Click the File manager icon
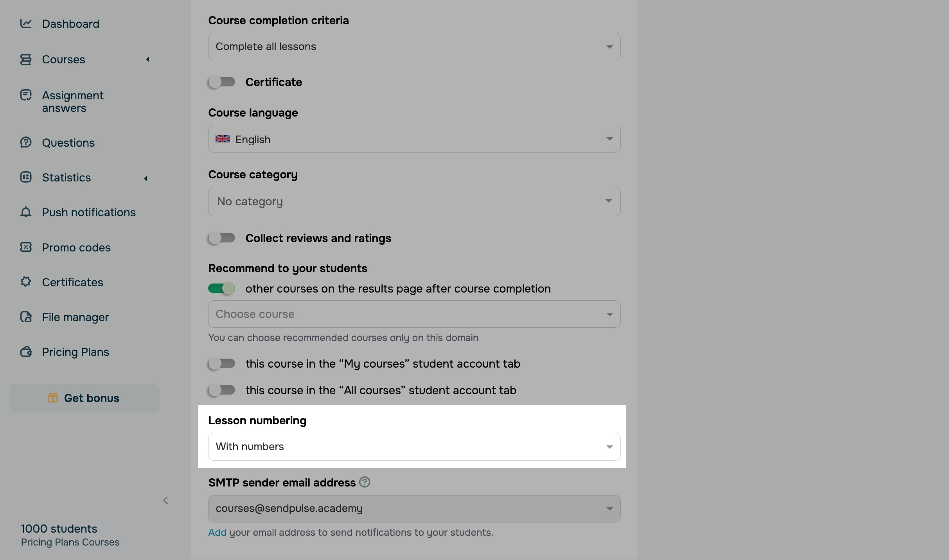 [x=26, y=317]
